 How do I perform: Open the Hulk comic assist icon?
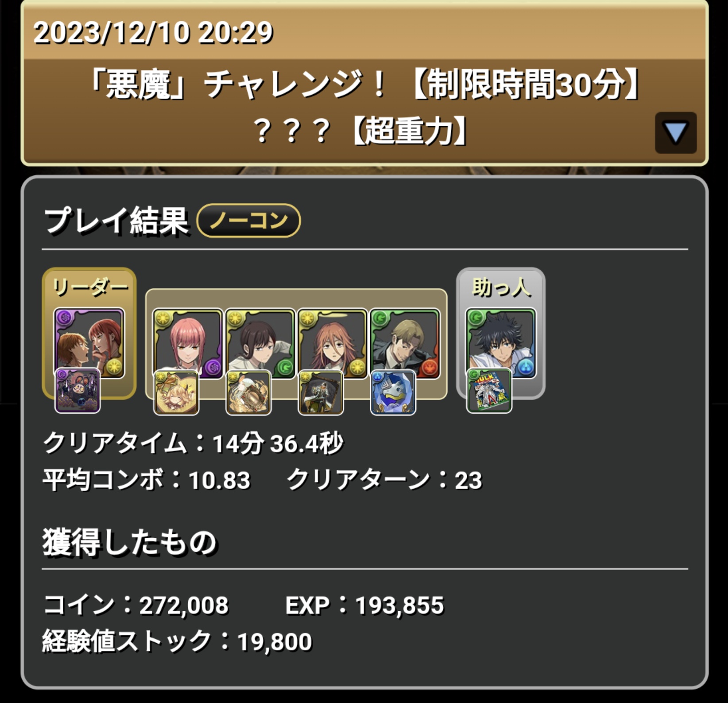tap(489, 391)
